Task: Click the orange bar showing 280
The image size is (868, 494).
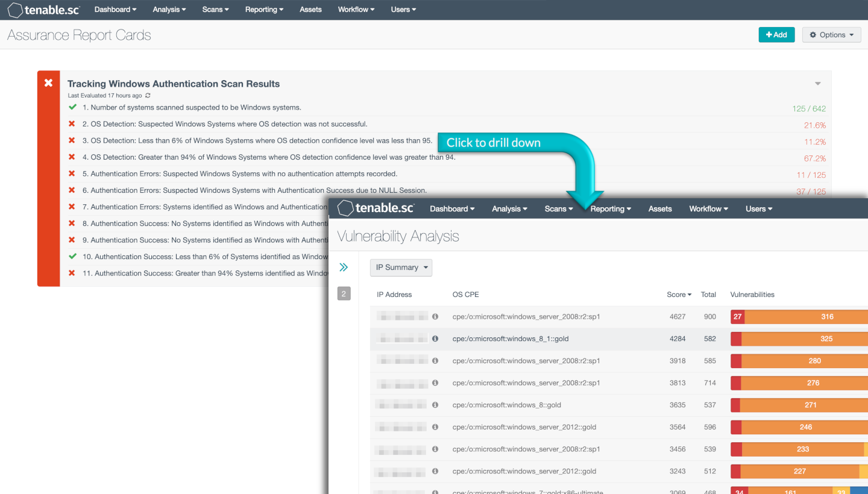Action: [x=805, y=361]
